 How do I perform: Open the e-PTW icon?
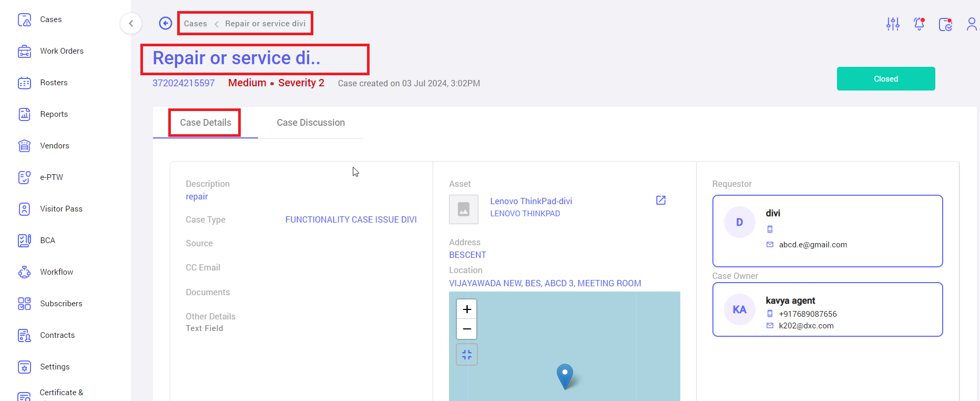(x=25, y=177)
